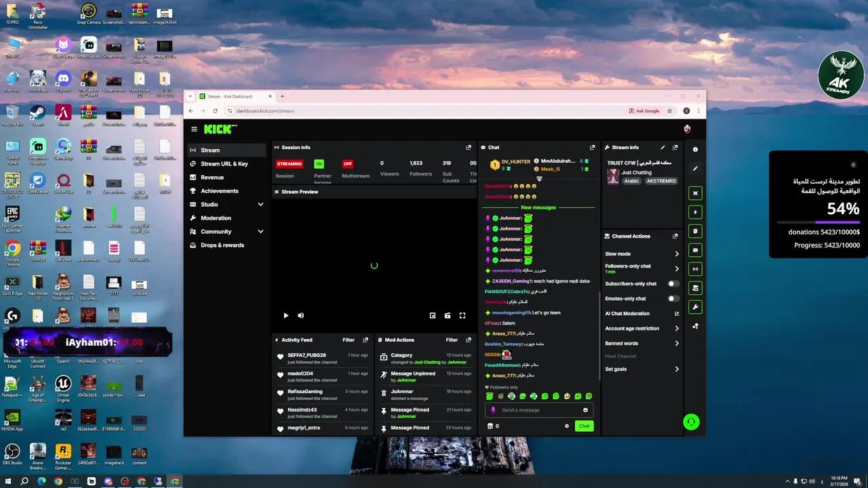Toggle the chat bubble widget in right toolbar
The width and height of the screenshot is (868, 488).
[x=695, y=250]
